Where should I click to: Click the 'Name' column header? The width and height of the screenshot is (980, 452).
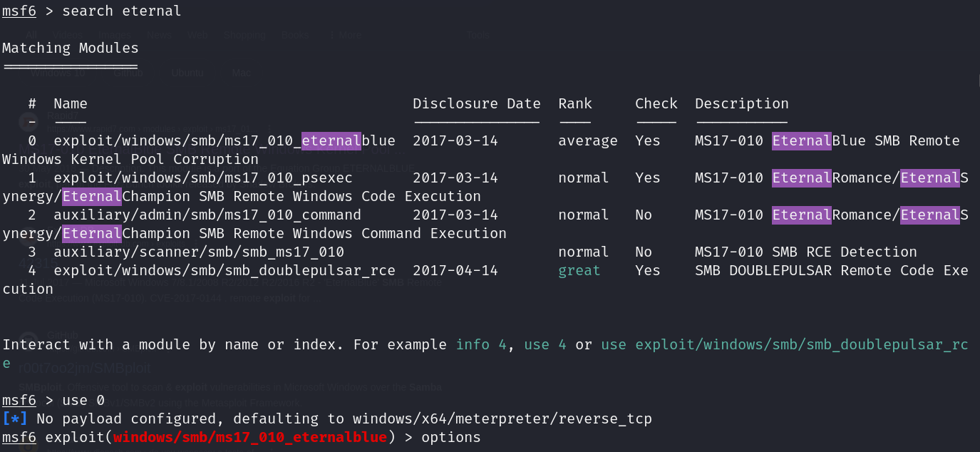point(71,103)
